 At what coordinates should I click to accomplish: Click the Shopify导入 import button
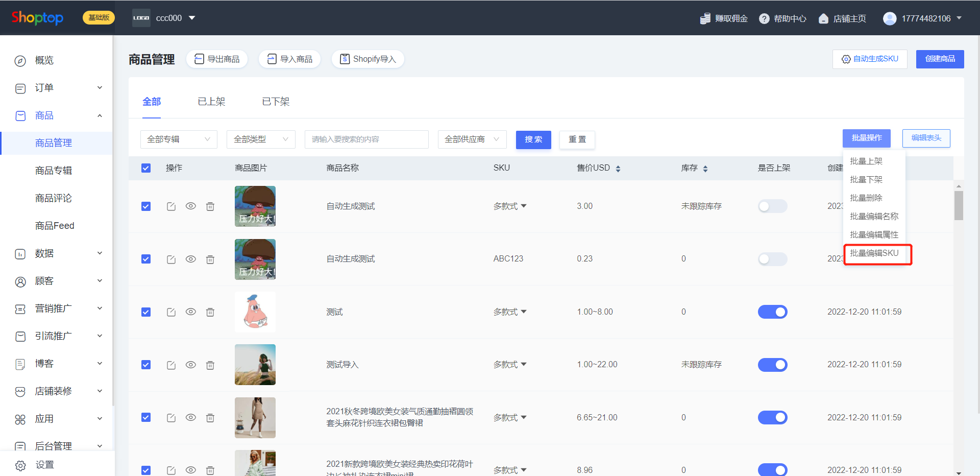[x=367, y=59]
